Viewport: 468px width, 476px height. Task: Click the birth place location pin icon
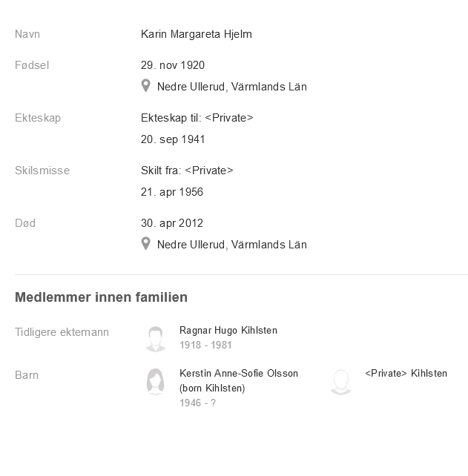(146, 86)
